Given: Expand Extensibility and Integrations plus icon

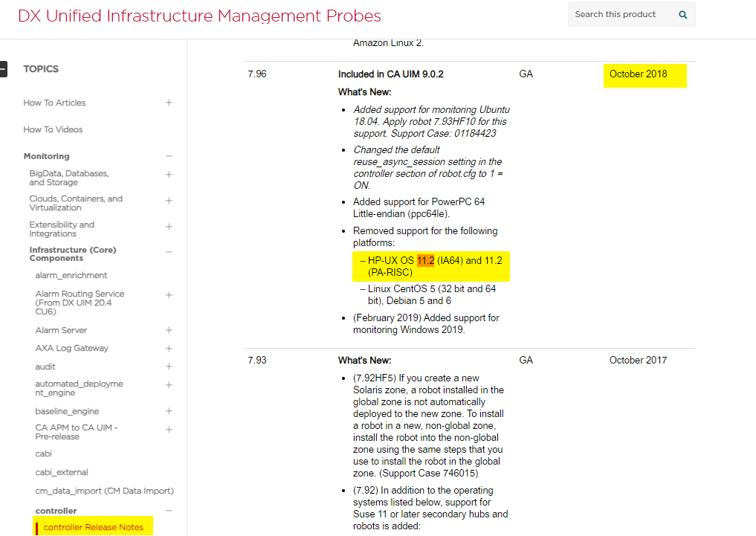Looking at the screenshot, I should 169,227.
